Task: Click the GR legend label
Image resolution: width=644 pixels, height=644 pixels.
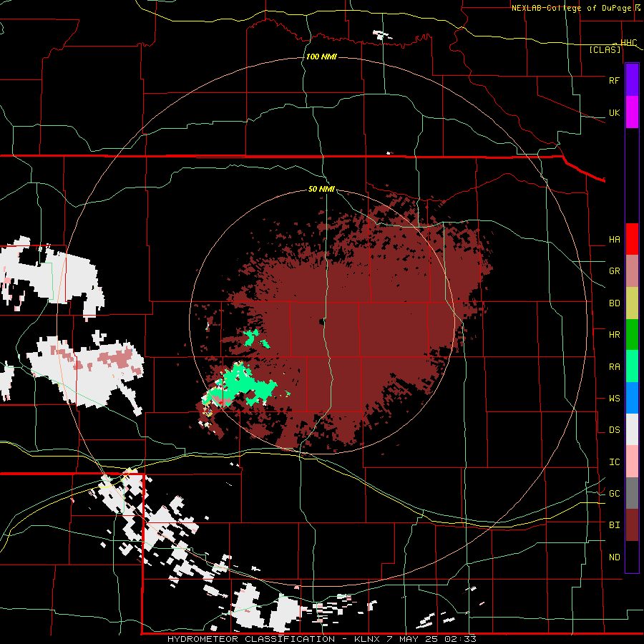Action: [614, 271]
